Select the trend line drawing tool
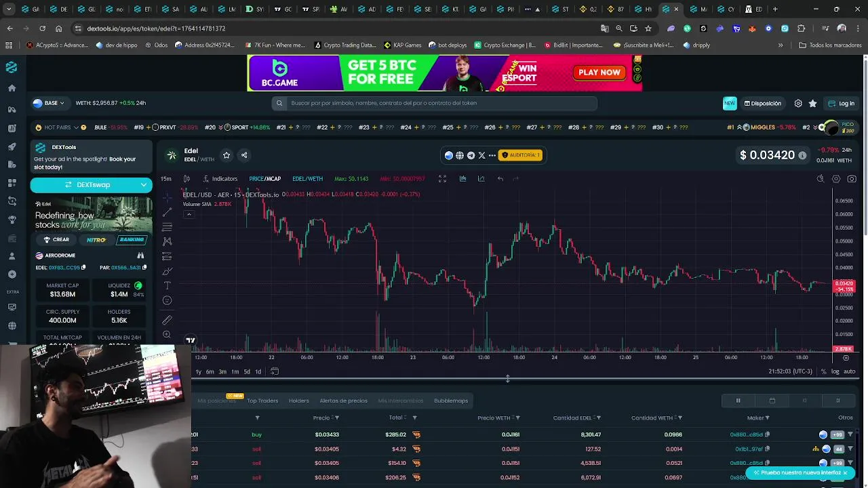Screen dimensions: 868x488 (167, 212)
